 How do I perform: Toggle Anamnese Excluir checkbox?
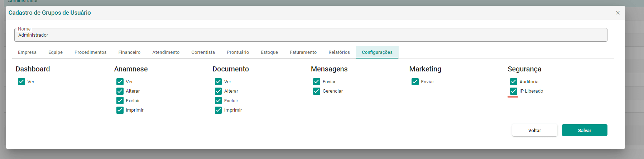click(x=120, y=100)
